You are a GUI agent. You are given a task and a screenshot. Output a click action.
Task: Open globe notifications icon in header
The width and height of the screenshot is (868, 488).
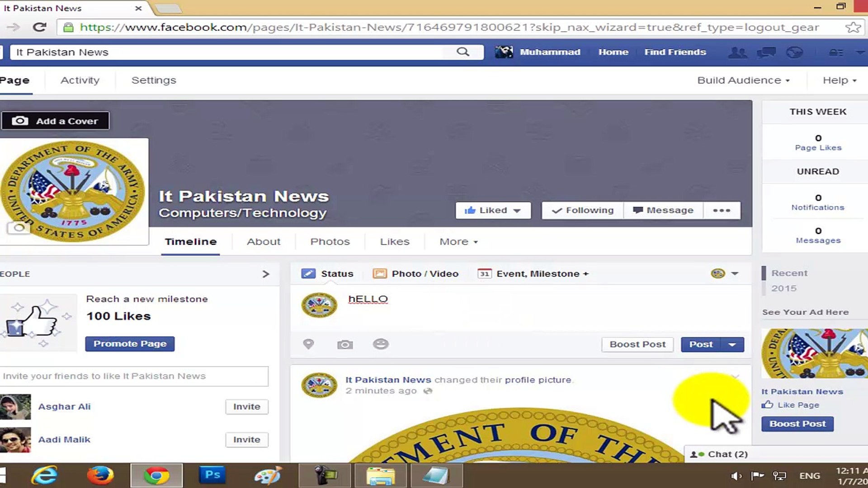click(794, 52)
